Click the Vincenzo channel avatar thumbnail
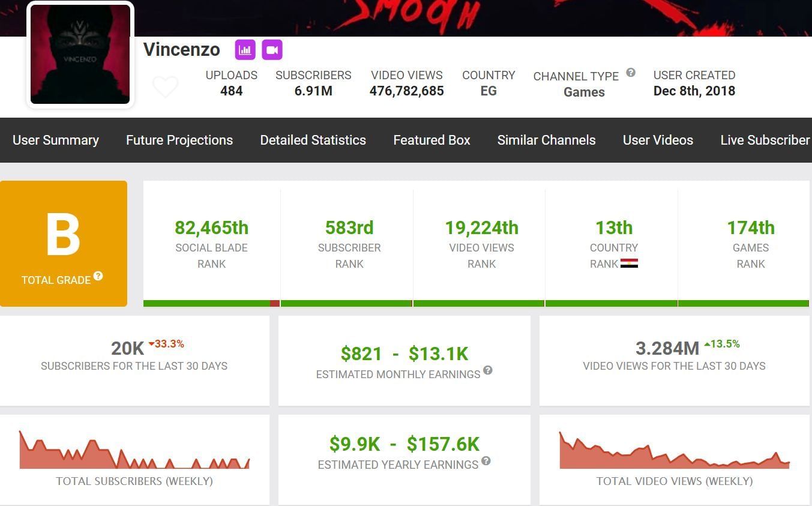Viewport: 812px width, 506px height. (x=80, y=55)
